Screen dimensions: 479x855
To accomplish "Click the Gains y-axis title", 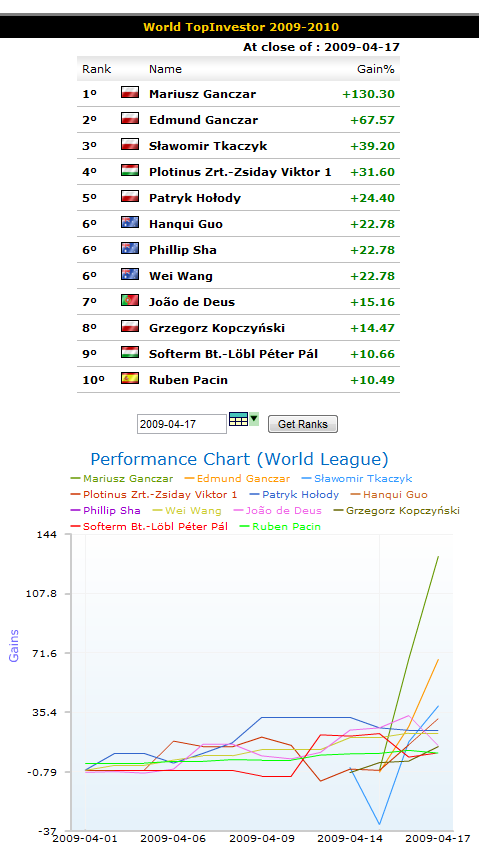I will click(14, 646).
